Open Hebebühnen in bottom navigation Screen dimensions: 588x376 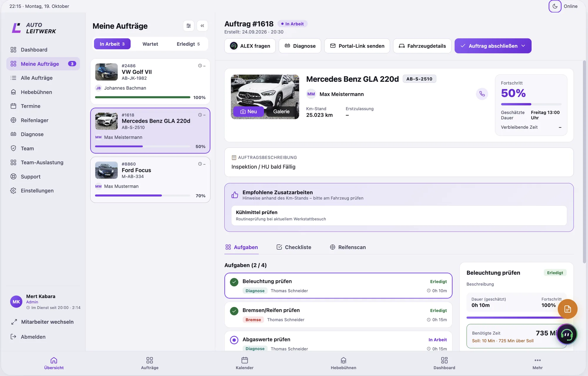[343, 363]
